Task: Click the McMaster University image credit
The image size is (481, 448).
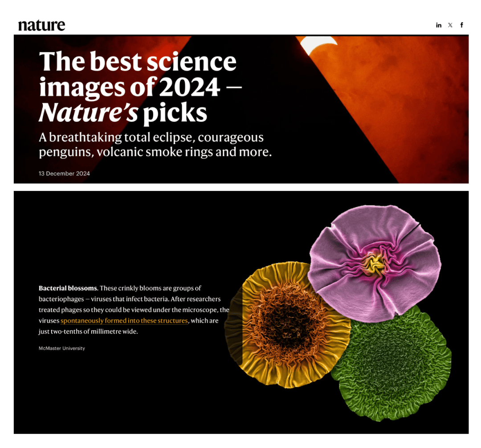Action: (x=61, y=348)
